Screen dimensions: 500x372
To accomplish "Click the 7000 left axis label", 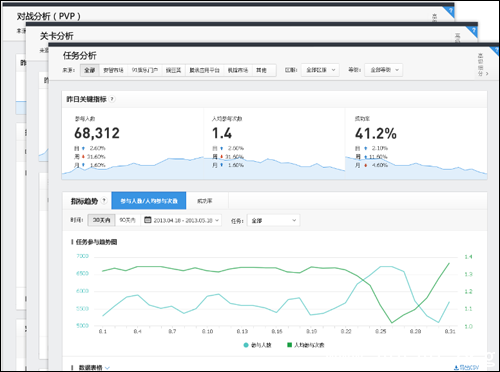I will tap(82, 256).
